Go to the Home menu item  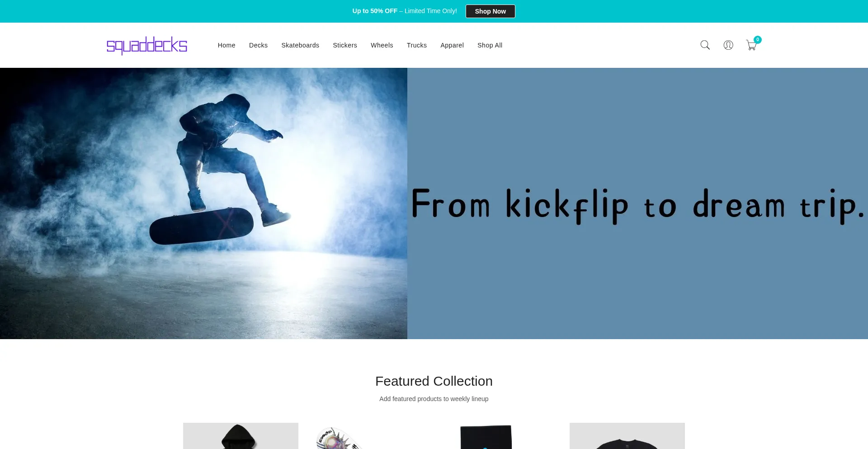pyautogui.click(x=226, y=45)
